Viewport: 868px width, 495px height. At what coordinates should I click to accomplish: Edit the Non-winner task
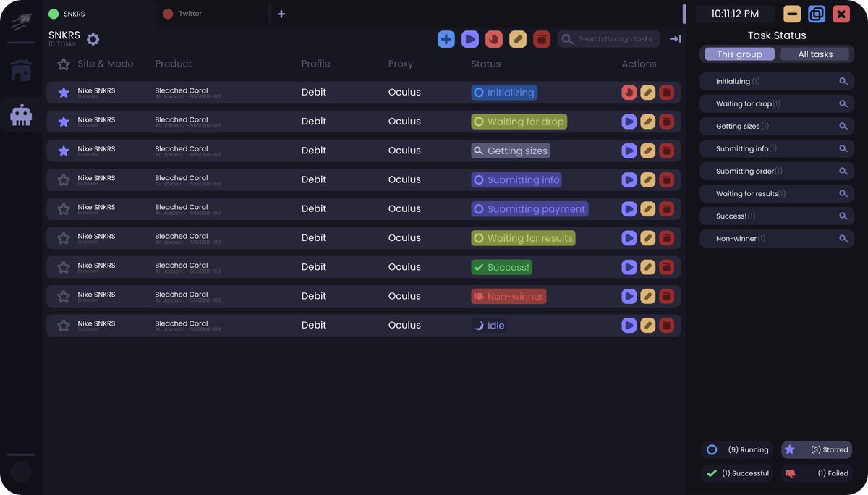(648, 296)
